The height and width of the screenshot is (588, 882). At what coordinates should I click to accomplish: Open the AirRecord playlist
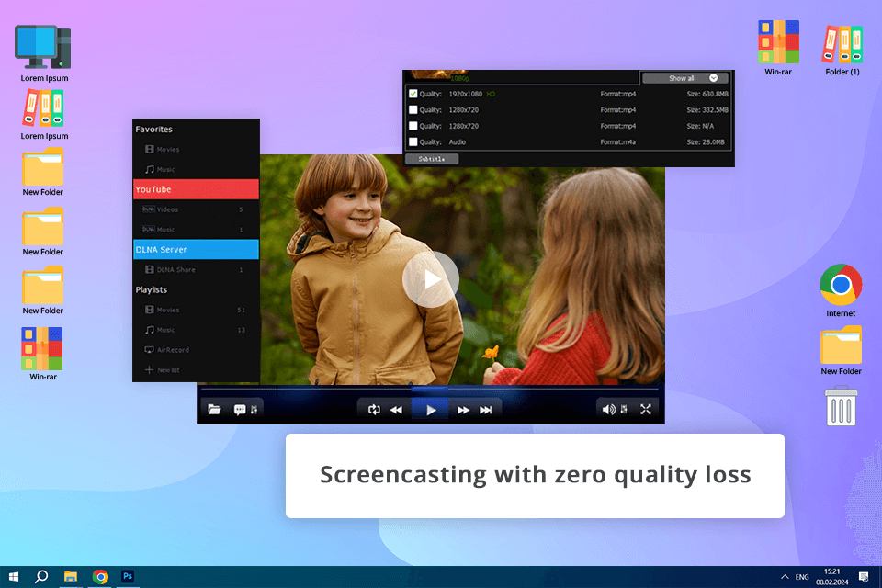pyautogui.click(x=196, y=350)
